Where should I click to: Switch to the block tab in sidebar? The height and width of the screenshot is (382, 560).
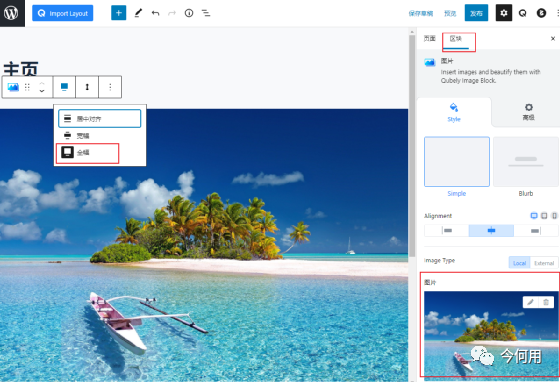tap(456, 39)
